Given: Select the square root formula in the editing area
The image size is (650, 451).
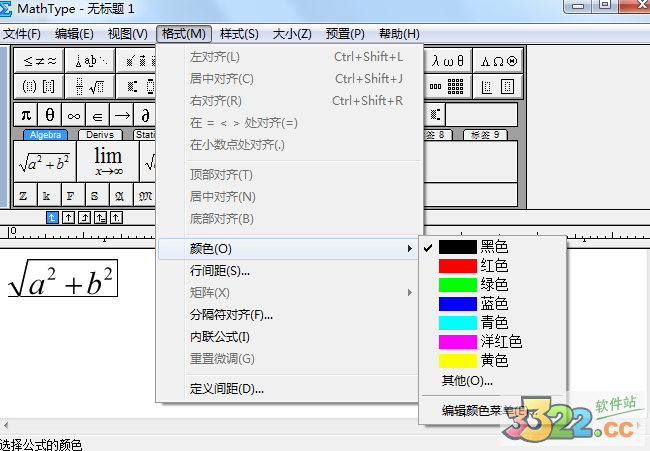Looking at the screenshot, I should (x=62, y=279).
